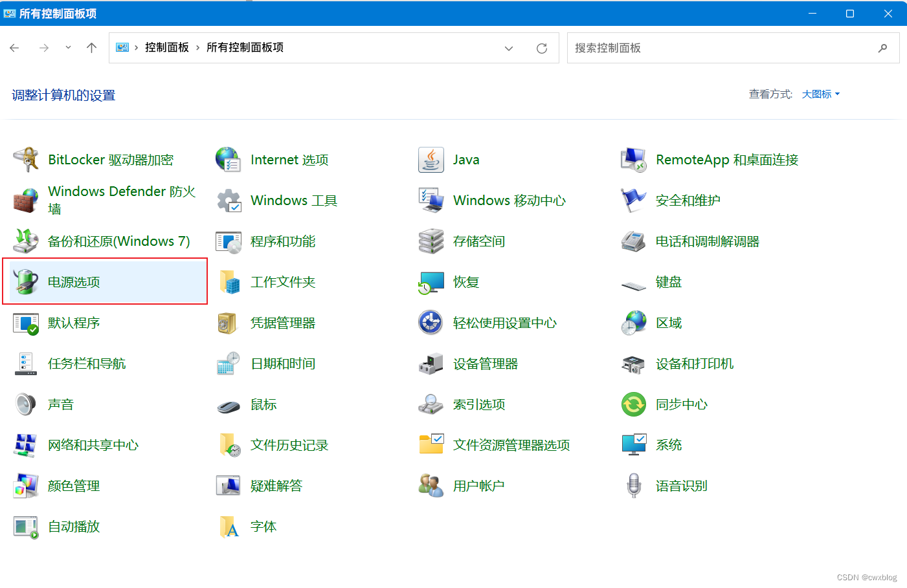Viewport: 907px width, 588px height.
Task: Open the 电源选项 battery icon
Action: pyautogui.click(x=26, y=282)
